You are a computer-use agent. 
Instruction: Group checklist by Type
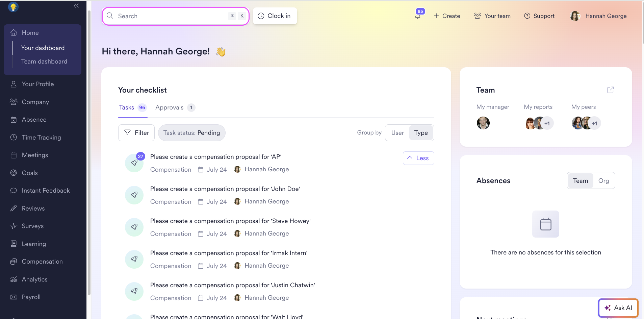click(x=421, y=133)
